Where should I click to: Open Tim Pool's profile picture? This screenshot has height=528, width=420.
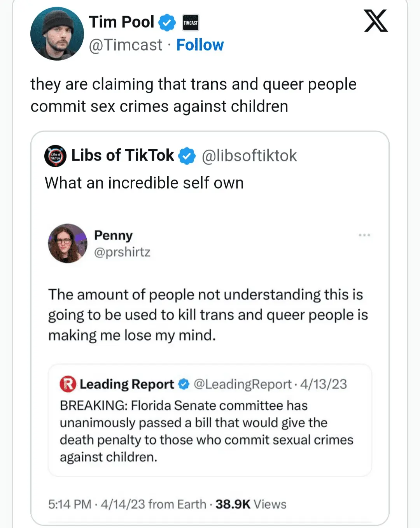[57, 34]
